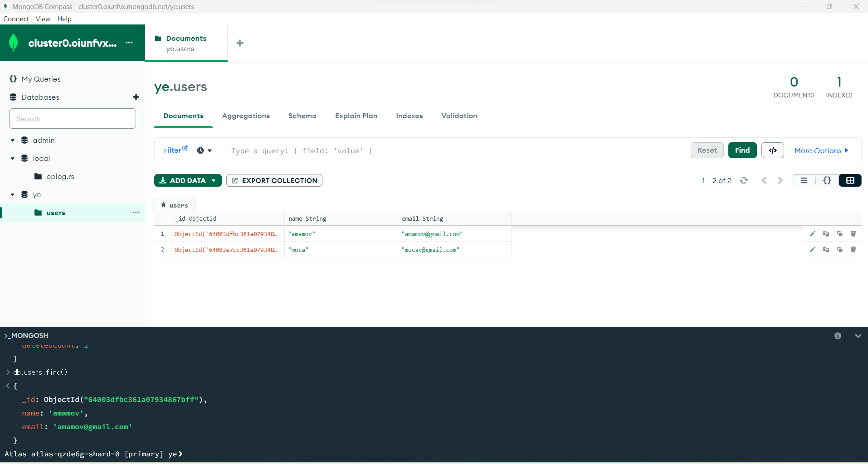The height and width of the screenshot is (464, 868).
Task: Switch to JSON view of documents
Action: point(827,180)
